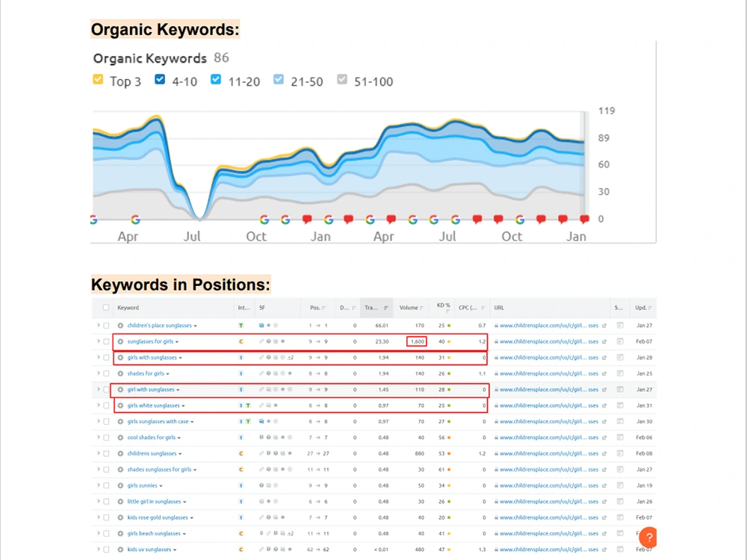The height and width of the screenshot is (560, 747).
Task: Expand the sunglasses for girls row
Action: point(99,341)
